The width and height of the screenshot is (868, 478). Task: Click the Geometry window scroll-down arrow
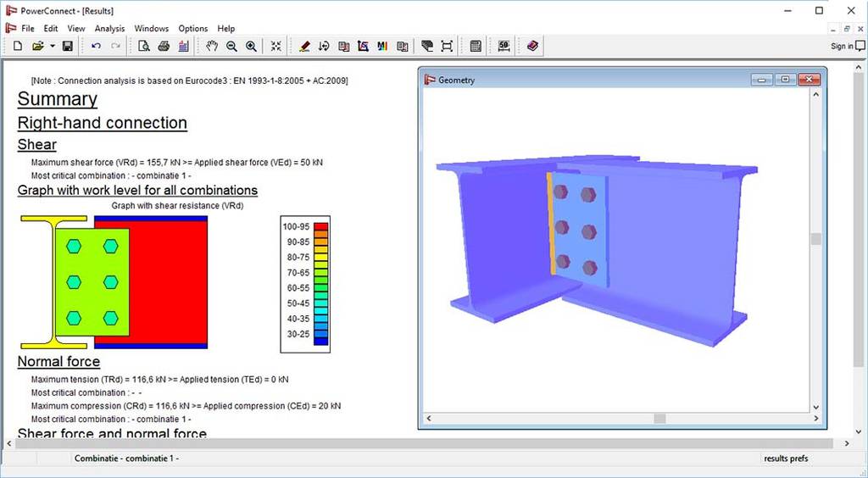pos(815,407)
